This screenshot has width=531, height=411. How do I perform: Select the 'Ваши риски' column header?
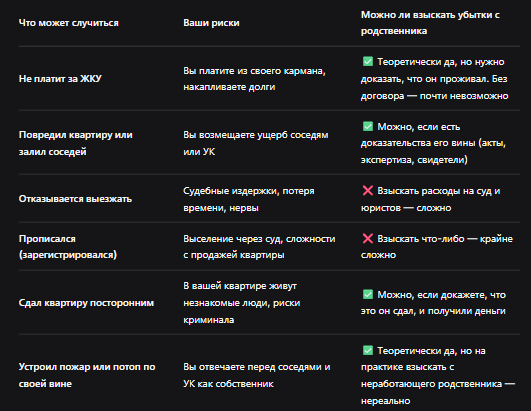pyautogui.click(x=211, y=23)
